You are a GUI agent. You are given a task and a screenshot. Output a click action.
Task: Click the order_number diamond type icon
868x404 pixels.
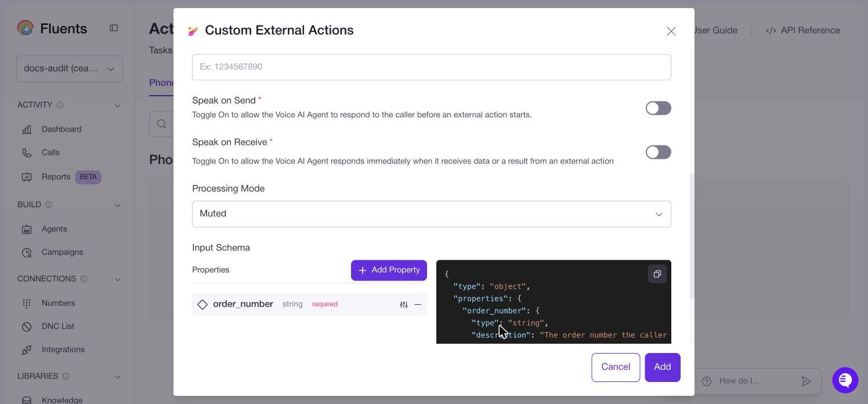pyautogui.click(x=202, y=304)
